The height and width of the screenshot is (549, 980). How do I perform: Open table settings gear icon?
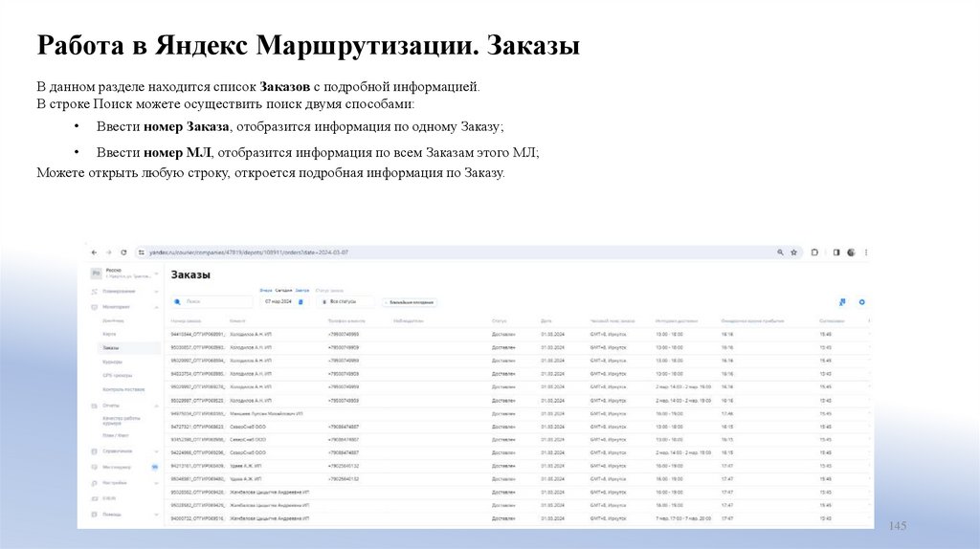(862, 301)
